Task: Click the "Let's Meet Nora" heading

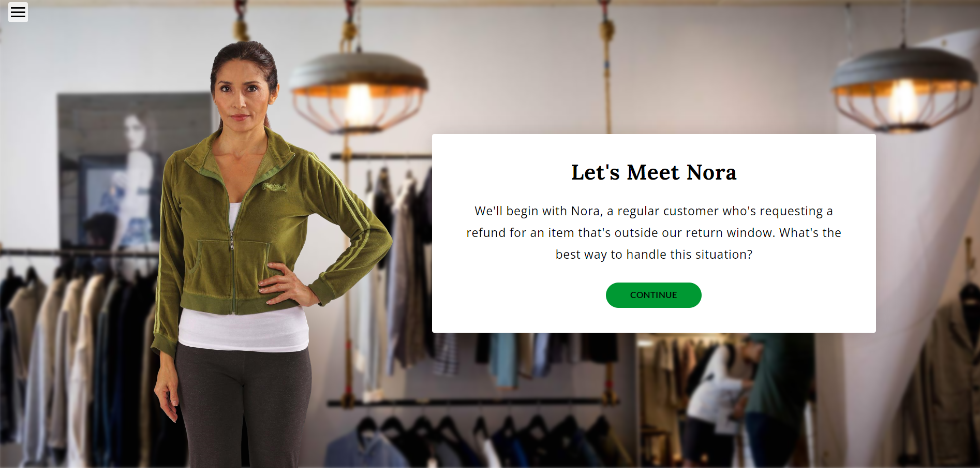Action: pos(654,172)
